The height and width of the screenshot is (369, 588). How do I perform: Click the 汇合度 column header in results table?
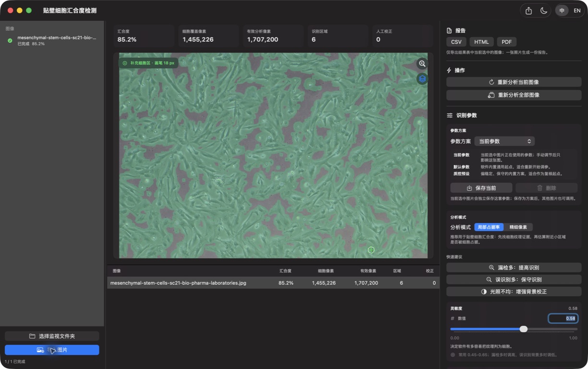285,271
